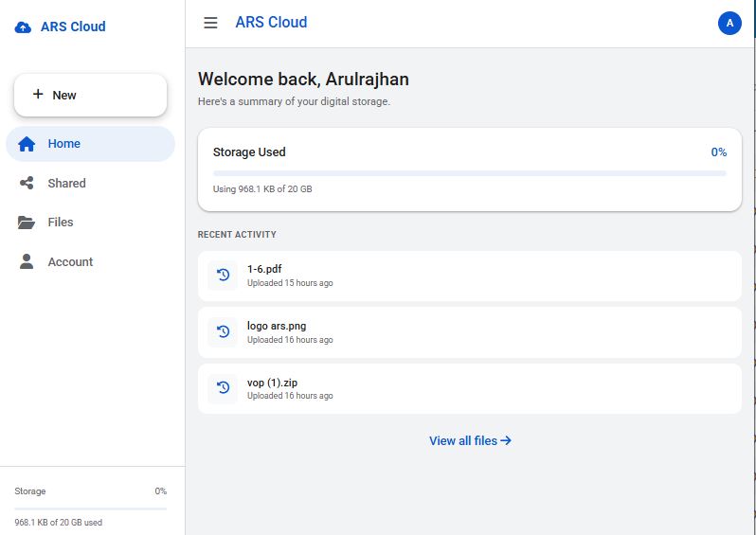
Task: Open the Shared share icon
Action: pyautogui.click(x=27, y=183)
